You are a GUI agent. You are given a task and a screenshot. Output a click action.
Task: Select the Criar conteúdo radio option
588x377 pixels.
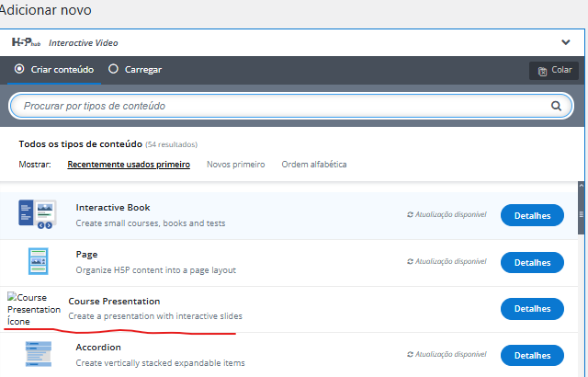pos(19,69)
